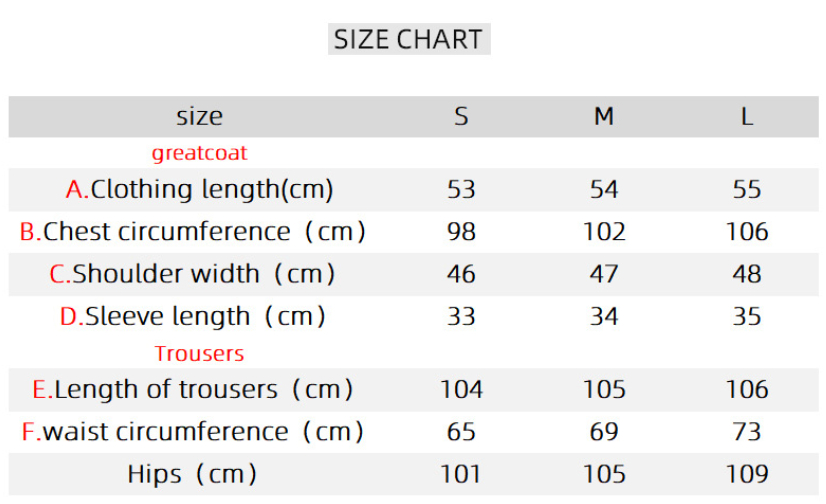Click sleeve length value 35 for L
The height and width of the screenshot is (504, 826).
pyautogui.click(x=747, y=317)
